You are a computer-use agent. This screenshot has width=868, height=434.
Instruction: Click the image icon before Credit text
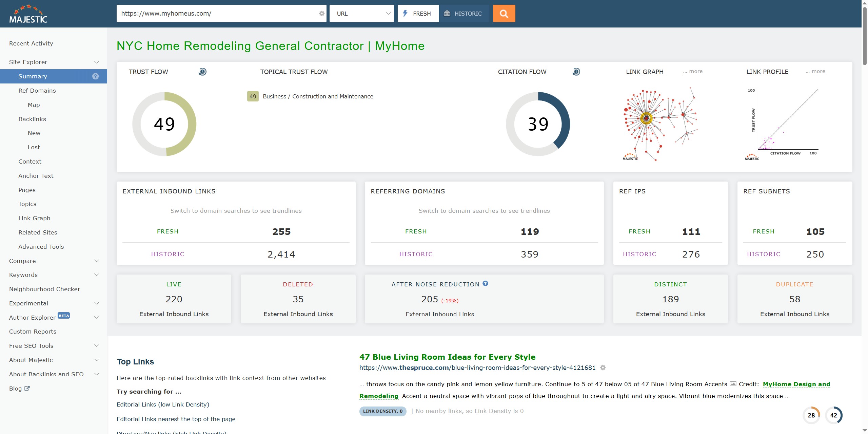tap(733, 384)
